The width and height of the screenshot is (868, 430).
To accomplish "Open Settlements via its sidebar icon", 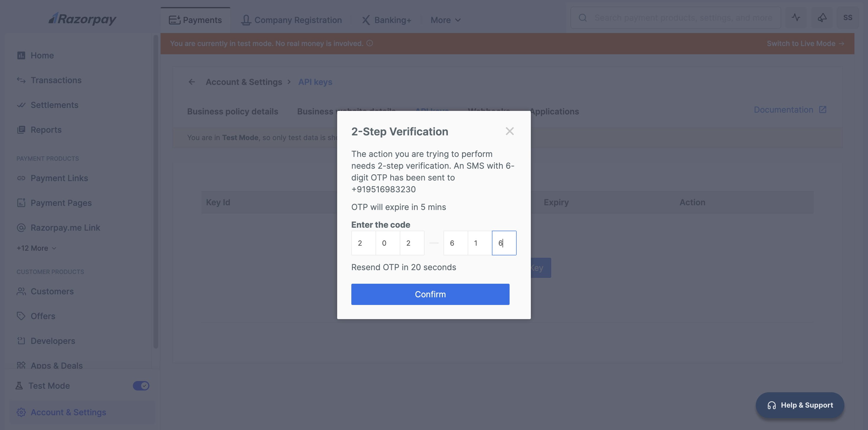I will [21, 105].
